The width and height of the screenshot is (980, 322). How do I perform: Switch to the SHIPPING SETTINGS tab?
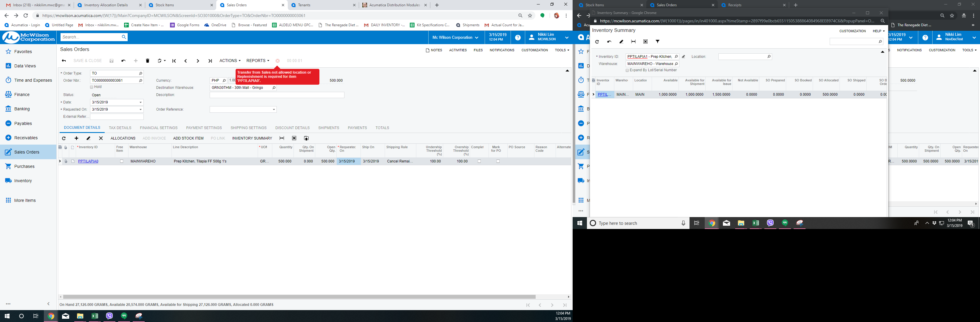click(248, 128)
